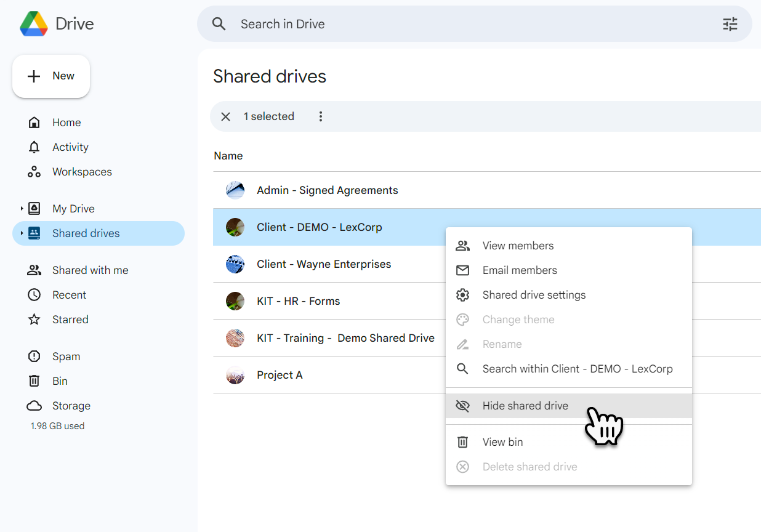The image size is (761, 532).
Task: Open advanced search filter options
Action: [x=730, y=23]
